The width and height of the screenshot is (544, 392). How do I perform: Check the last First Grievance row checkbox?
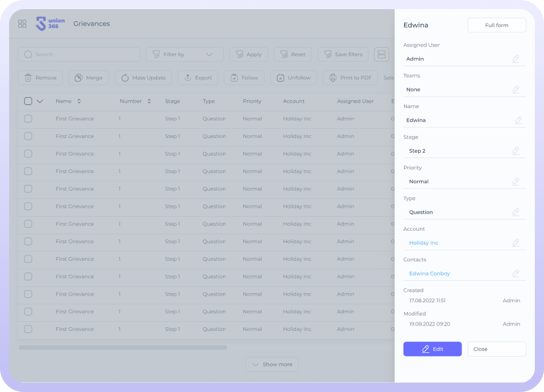click(x=28, y=329)
